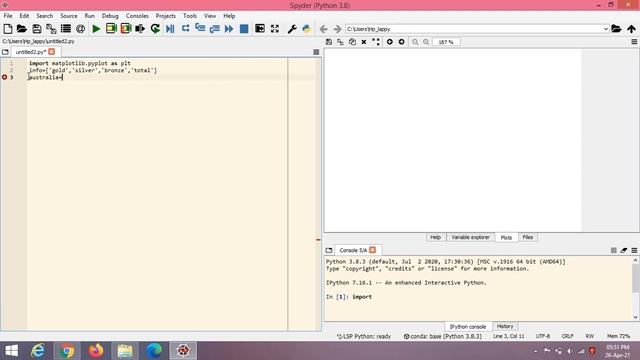Start debugging with the Debug file icon

(170, 29)
